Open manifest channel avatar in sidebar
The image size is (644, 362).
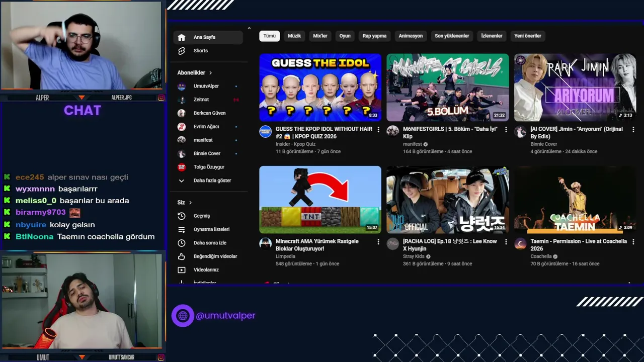(182, 140)
